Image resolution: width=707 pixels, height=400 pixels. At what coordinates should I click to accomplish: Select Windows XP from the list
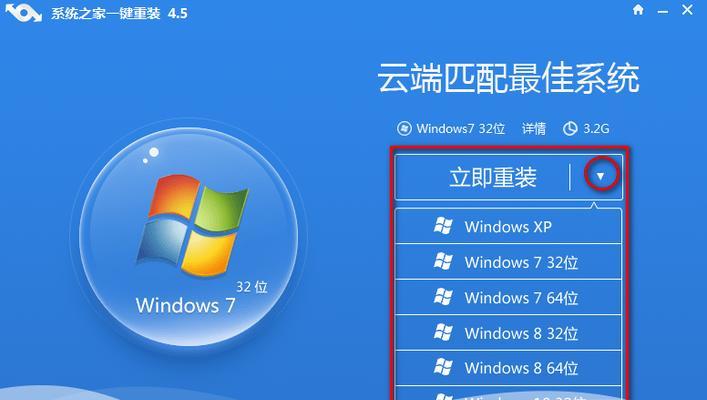pyautogui.click(x=508, y=226)
